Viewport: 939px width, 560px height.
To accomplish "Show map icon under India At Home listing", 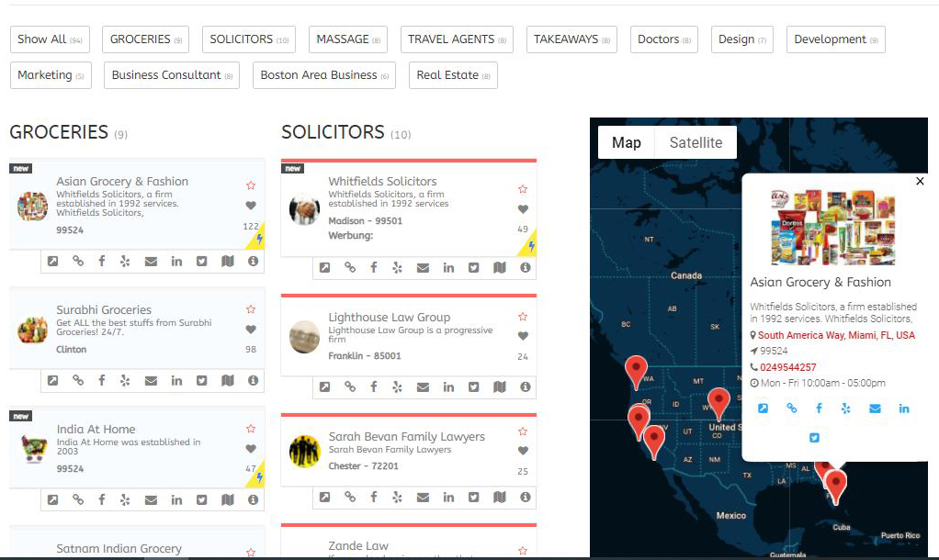I will pyautogui.click(x=227, y=500).
